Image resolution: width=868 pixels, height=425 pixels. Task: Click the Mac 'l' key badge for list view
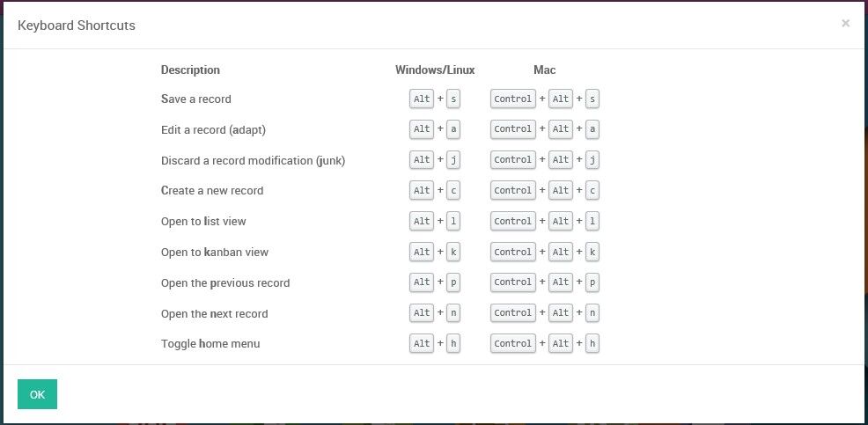(592, 221)
